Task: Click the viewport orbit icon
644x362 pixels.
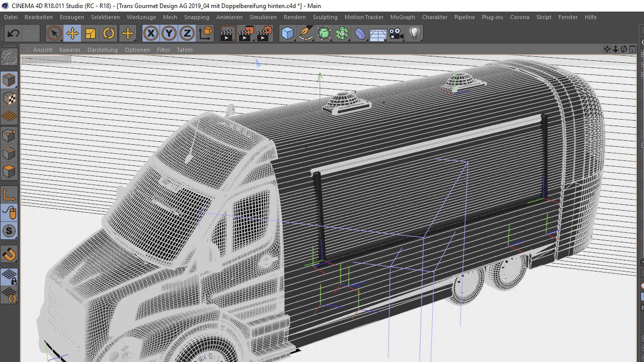Action: (x=624, y=49)
